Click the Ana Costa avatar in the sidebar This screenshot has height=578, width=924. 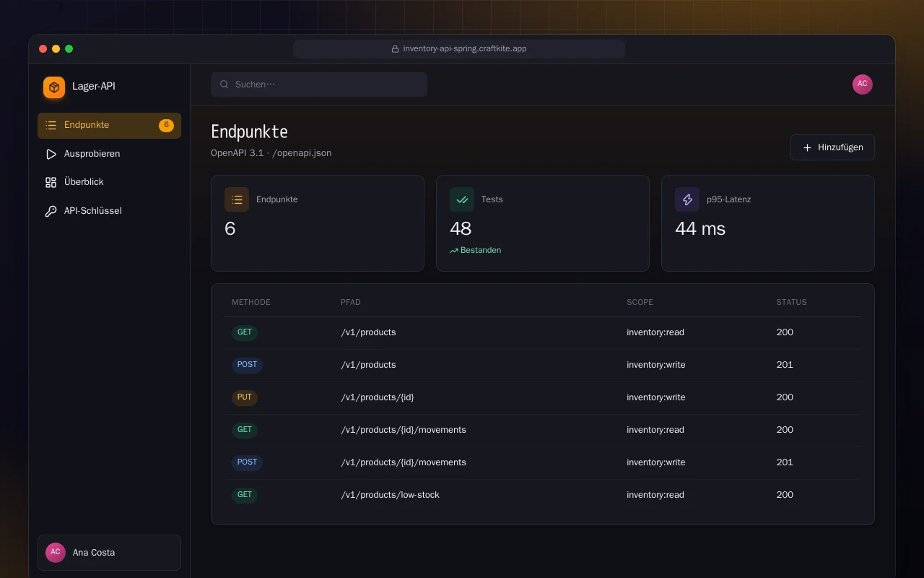56,553
